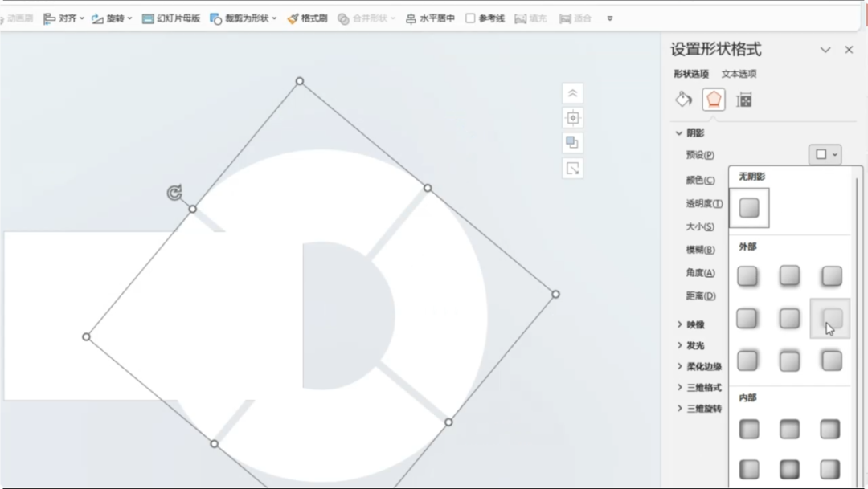The image size is (868, 489).
Task: Apply the first 外部 shadow preset, top-left
Action: [x=747, y=276]
